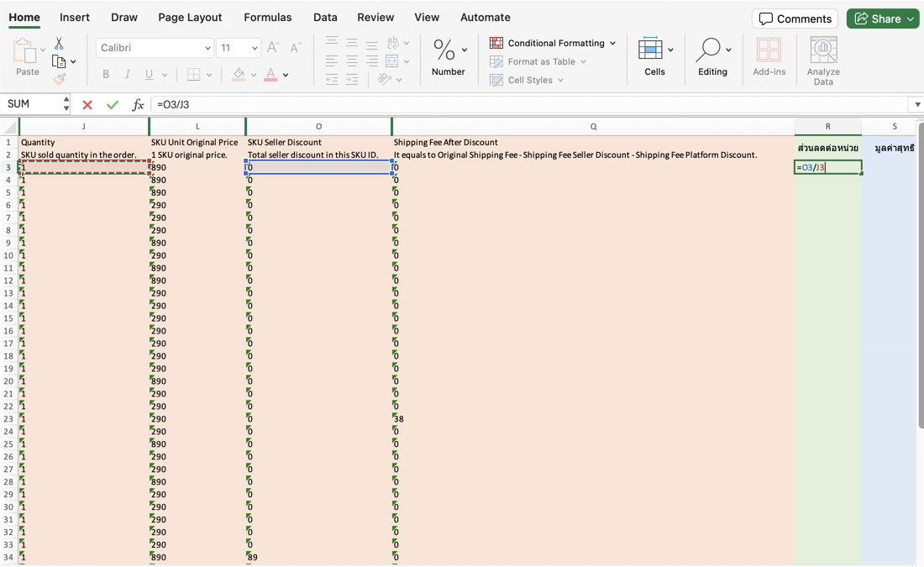
Task: Click the text Orientation icon
Action: [x=385, y=79]
